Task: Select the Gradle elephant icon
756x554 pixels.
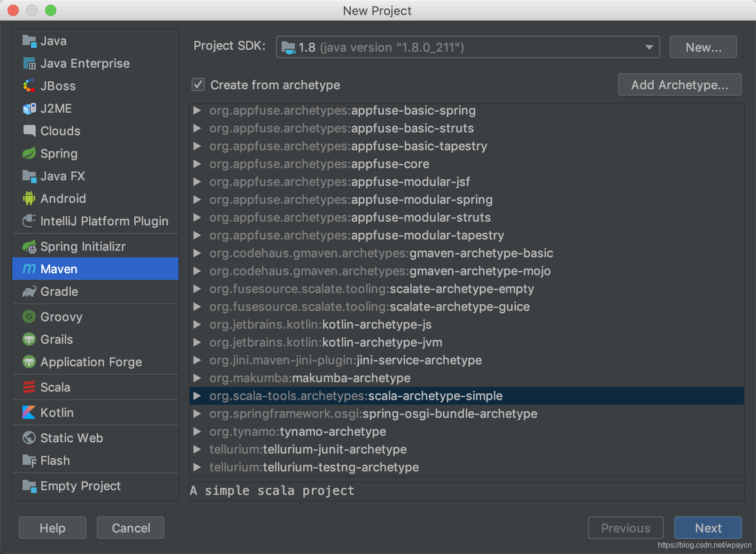Action: [29, 292]
